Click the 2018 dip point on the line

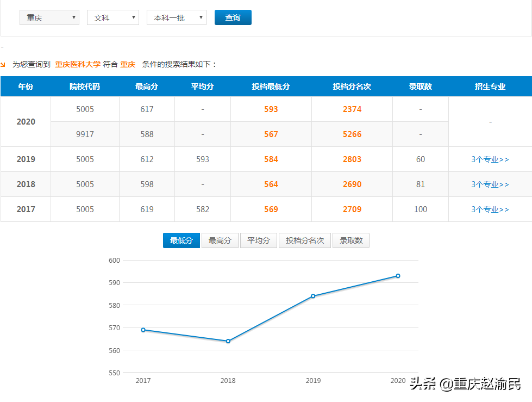pyautogui.click(x=228, y=341)
